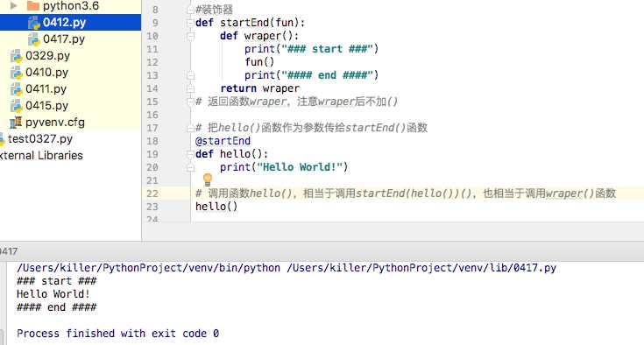Open the test0327.py file
644x345 pixels.
click(x=40, y=138)
